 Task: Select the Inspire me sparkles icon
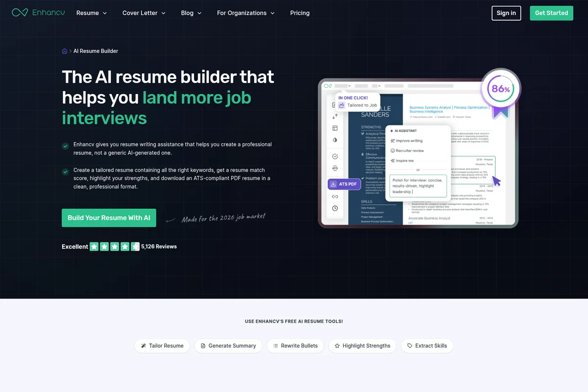coord(392,161)
